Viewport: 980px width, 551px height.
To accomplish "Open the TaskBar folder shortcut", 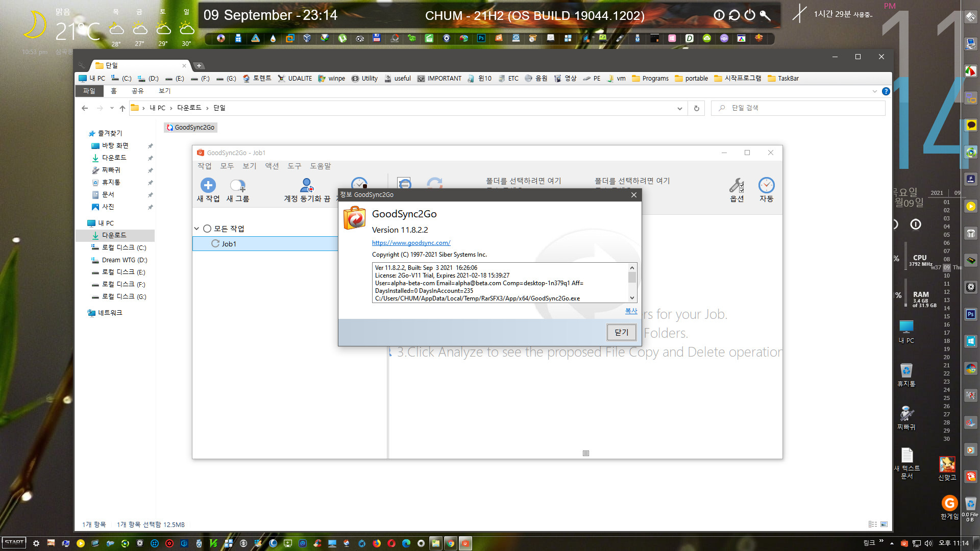I will tap(783, 79).
